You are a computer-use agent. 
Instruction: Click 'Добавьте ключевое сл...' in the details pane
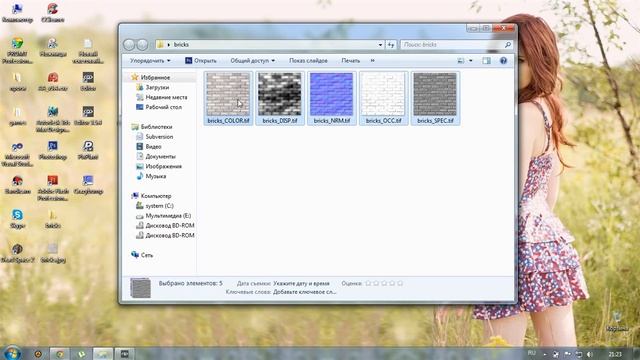point(304,292)
